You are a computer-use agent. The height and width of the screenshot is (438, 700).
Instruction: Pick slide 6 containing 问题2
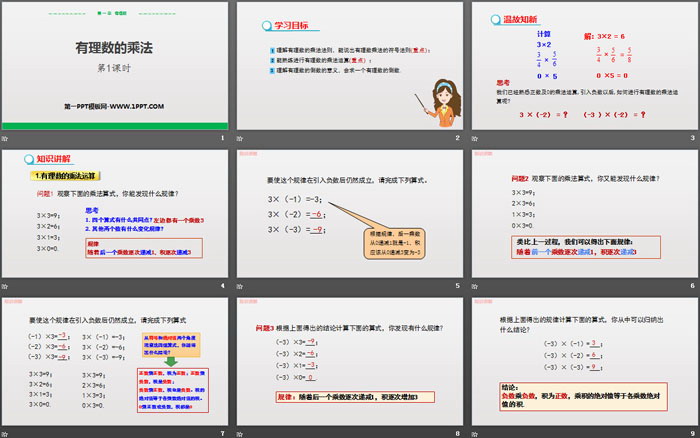(582, 213)
